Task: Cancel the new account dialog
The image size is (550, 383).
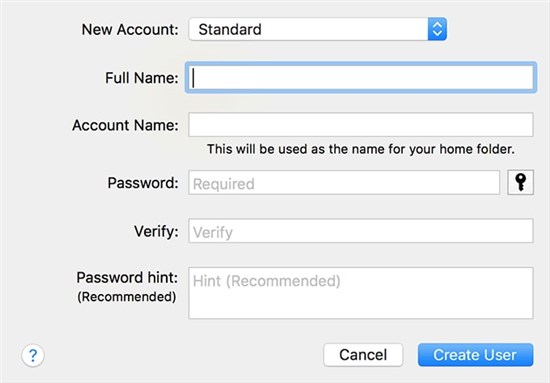Action: (x=363, y=355)
